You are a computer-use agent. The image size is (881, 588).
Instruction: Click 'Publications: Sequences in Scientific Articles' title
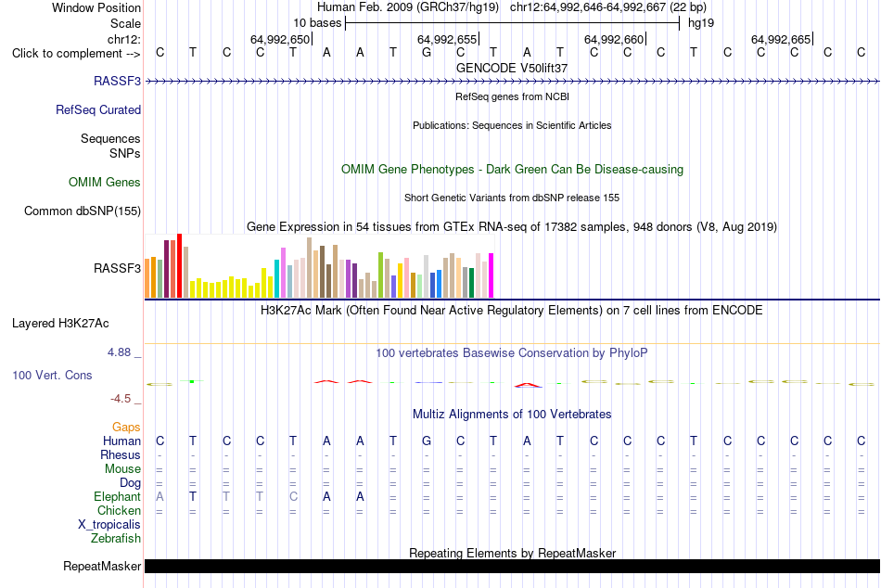point(512,125)
